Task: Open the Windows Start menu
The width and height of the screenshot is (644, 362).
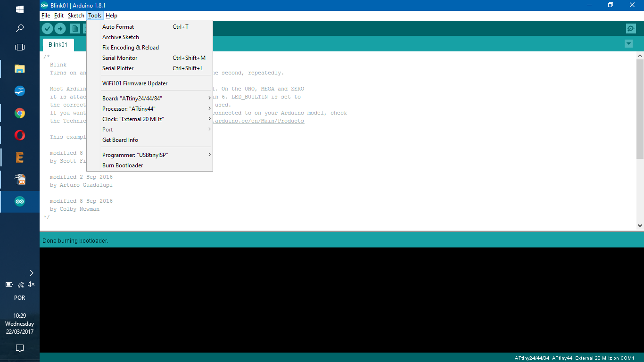Action: point(20,9)
